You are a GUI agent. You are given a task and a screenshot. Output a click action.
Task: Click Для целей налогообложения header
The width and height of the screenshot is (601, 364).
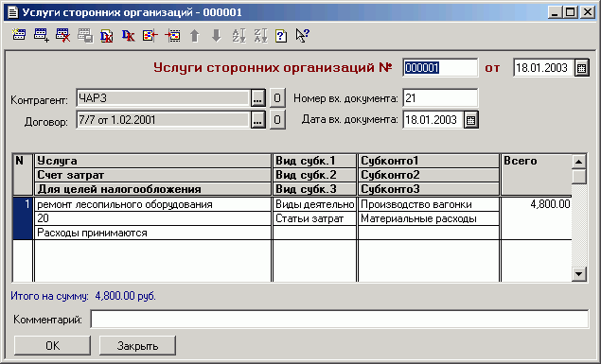(x=152, y=189)
